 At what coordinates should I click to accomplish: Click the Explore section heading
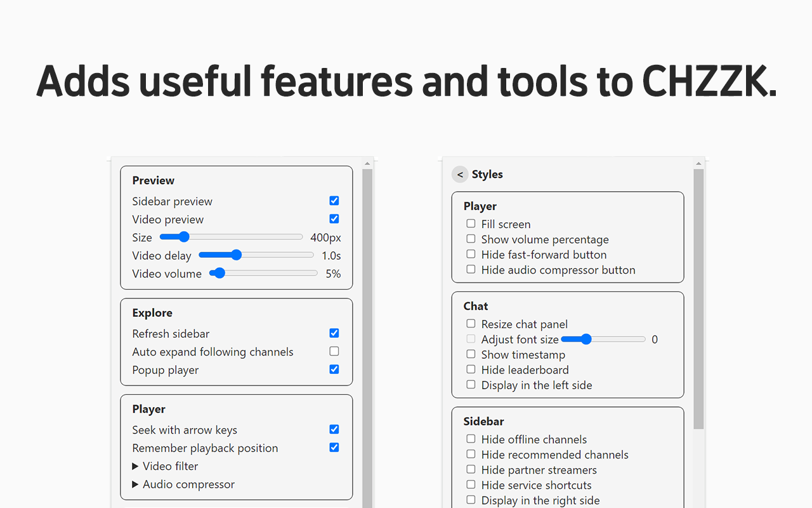tap(152, 313)
